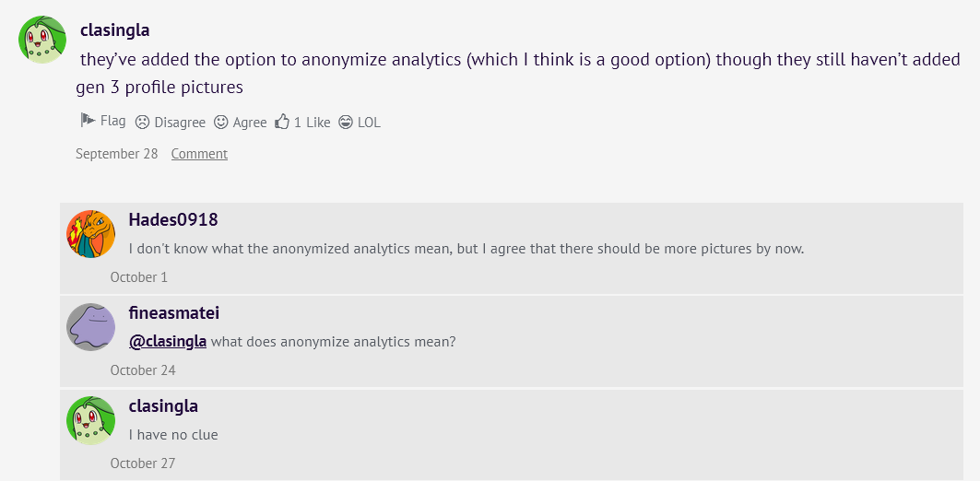Click the thumbs up Like icon
Viewport: 980px width, 481px height.
(282, 122)
